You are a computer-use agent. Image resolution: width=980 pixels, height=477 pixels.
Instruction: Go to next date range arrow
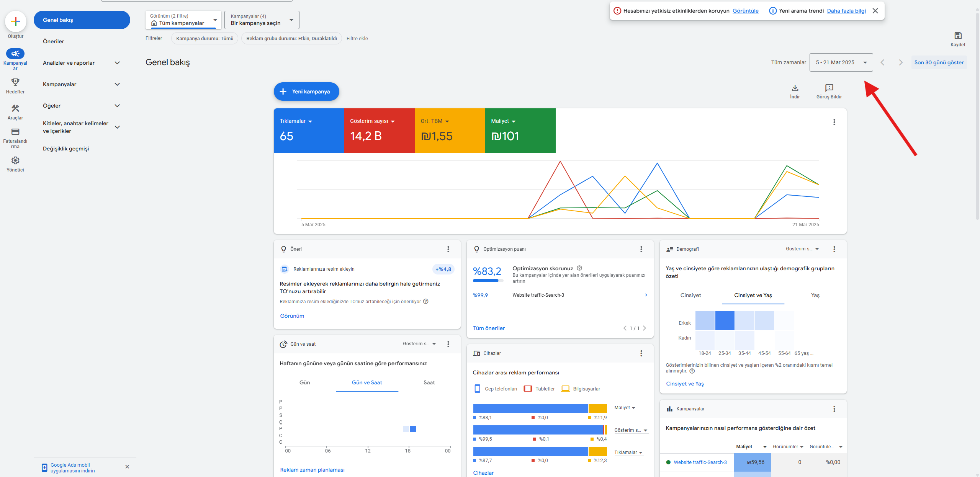tap(901, 62)
